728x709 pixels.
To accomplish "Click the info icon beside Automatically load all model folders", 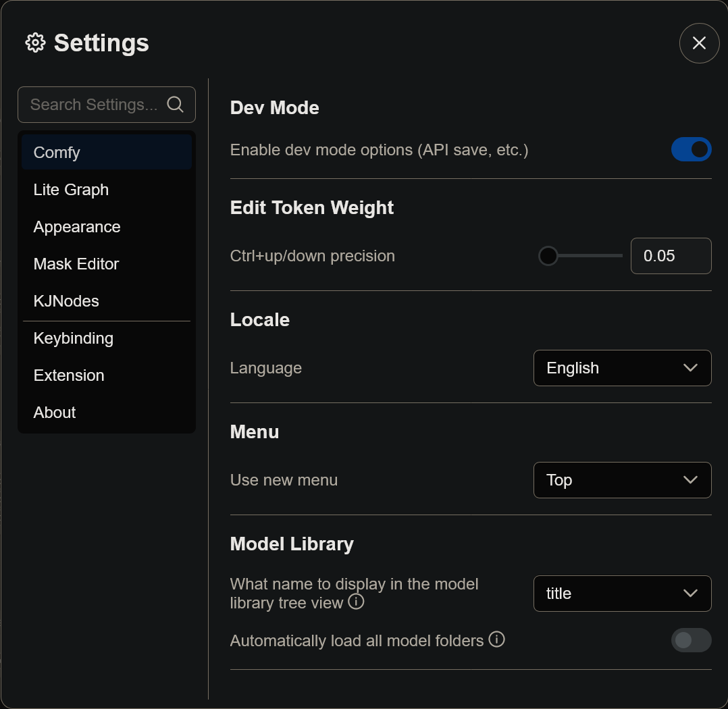I will 497,639.
